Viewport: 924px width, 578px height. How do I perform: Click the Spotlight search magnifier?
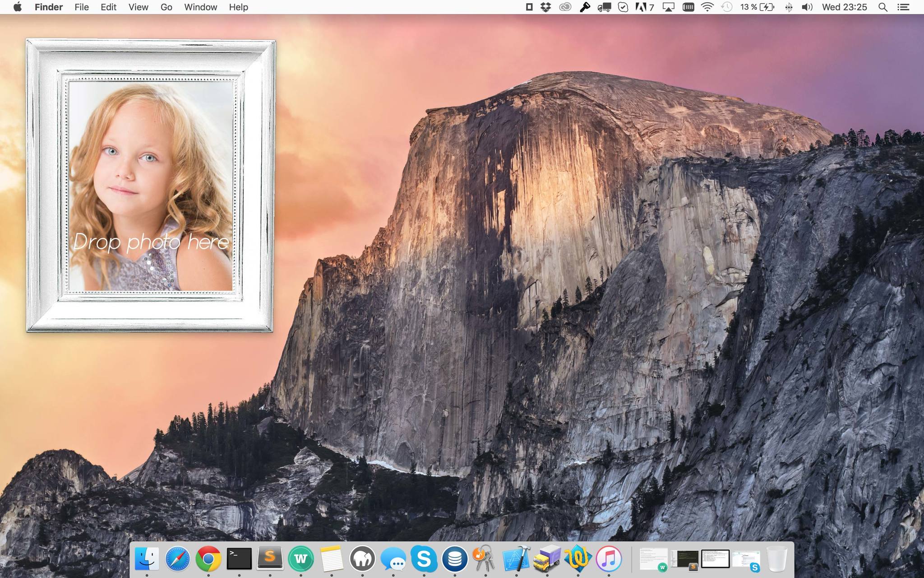click(x=883, y=7)
